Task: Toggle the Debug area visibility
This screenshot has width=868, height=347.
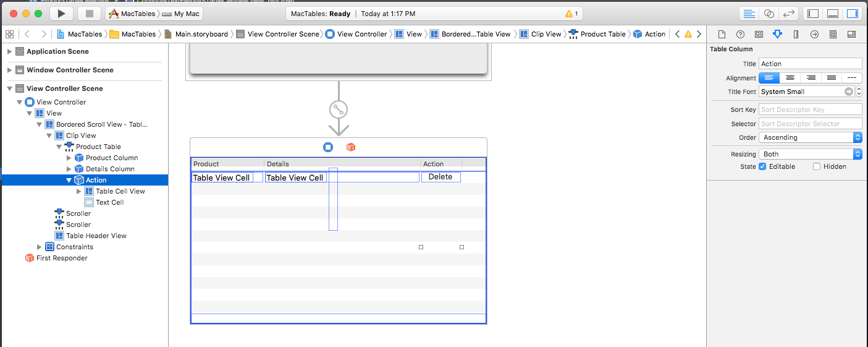Action: tap(833, 13)
